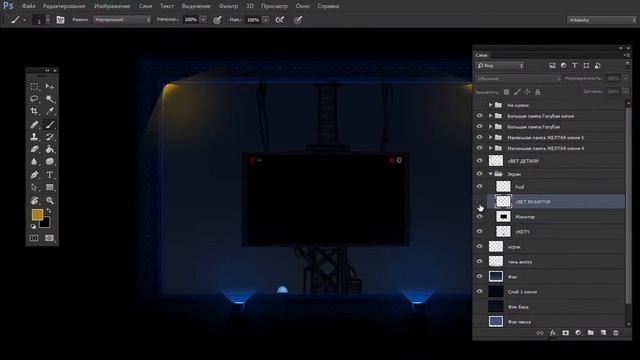Select the Blur tool
Image resolution: width=640 pixels, height=360 pixels.
[x=34, y=162]
